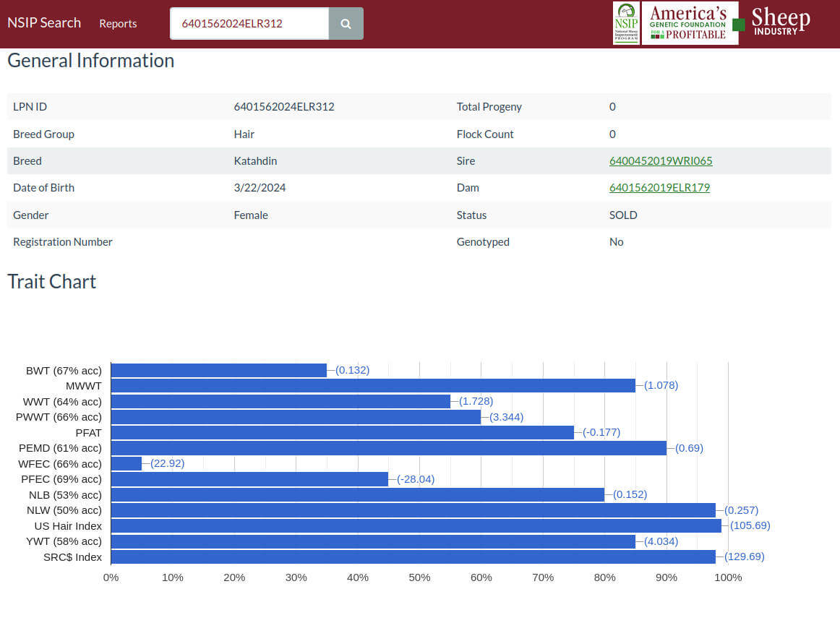Click the PFAT chart bar
Viewport: 840px width, 636px height.
point(343,432)
